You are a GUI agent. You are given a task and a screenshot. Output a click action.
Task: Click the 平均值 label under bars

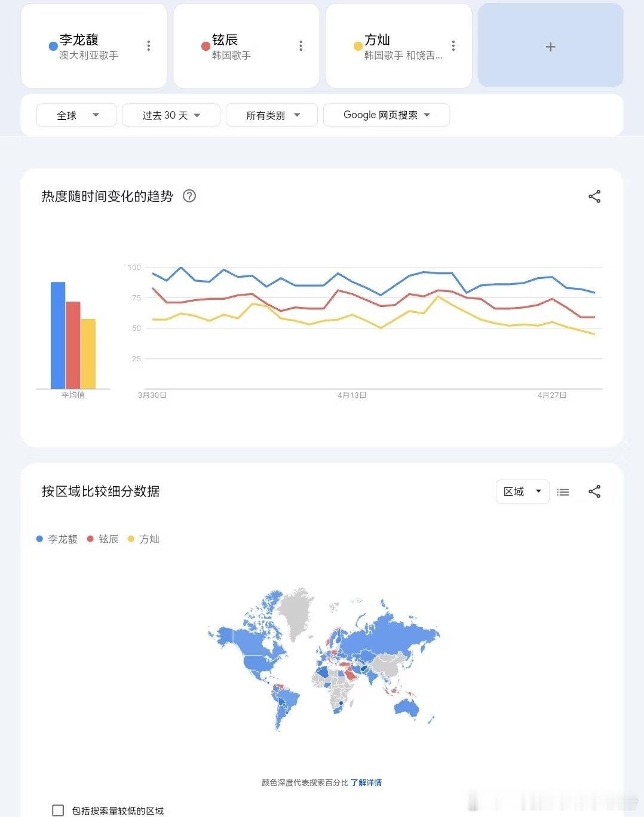point(73,395)
